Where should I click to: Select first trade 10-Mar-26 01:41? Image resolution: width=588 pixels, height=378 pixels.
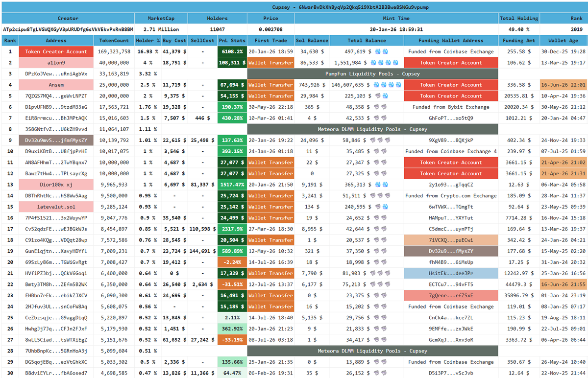tap(270, 118)
